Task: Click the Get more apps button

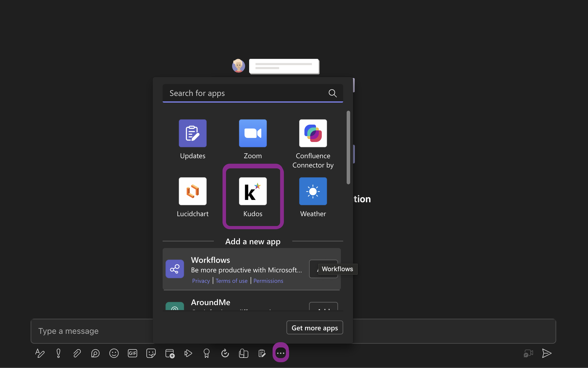Action: click(x=315, y=328)
